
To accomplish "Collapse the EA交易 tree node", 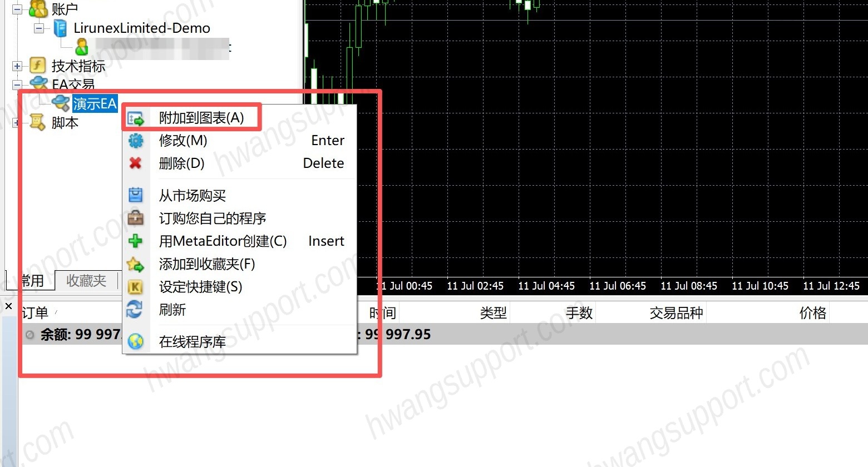I will click(x=17, y=85).
